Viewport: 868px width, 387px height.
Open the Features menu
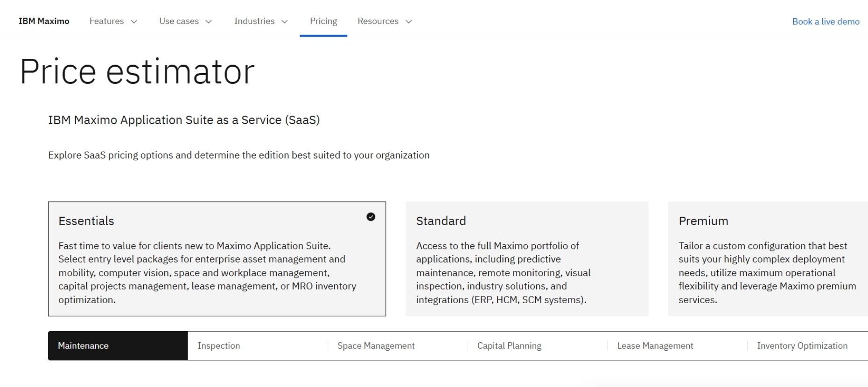(113, 21)
